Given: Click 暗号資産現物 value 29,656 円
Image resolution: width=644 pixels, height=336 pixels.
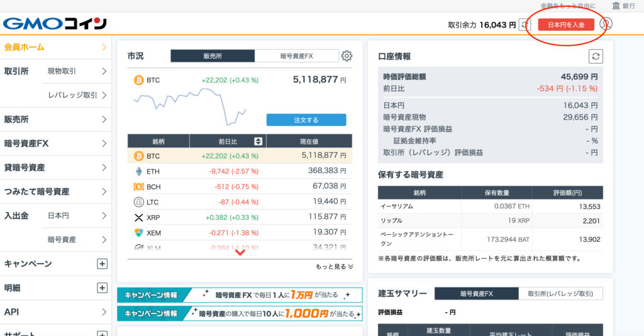Looking at the screenshot, I should pos(580,117).
